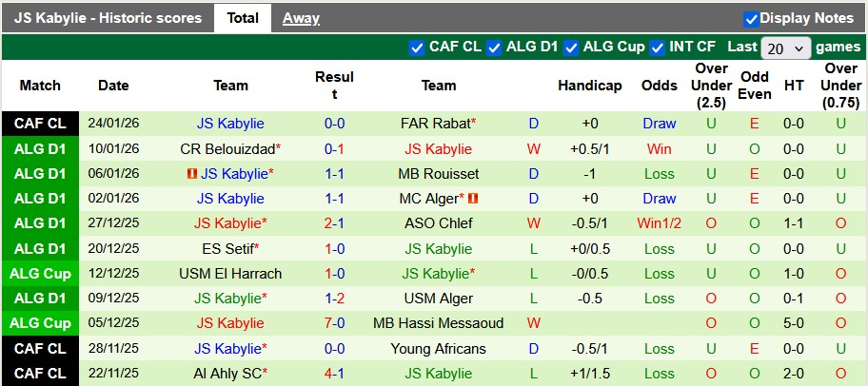Image resolution: width=868 pixels, height=386 pixels.
Task: Uncheck the INT CF filter checkbox
Action: tap(657, 47)
